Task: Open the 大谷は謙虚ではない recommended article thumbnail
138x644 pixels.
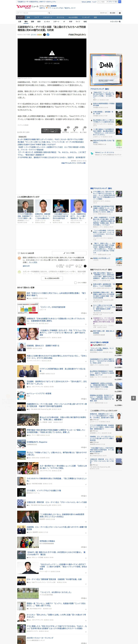Action: [61, 206]
